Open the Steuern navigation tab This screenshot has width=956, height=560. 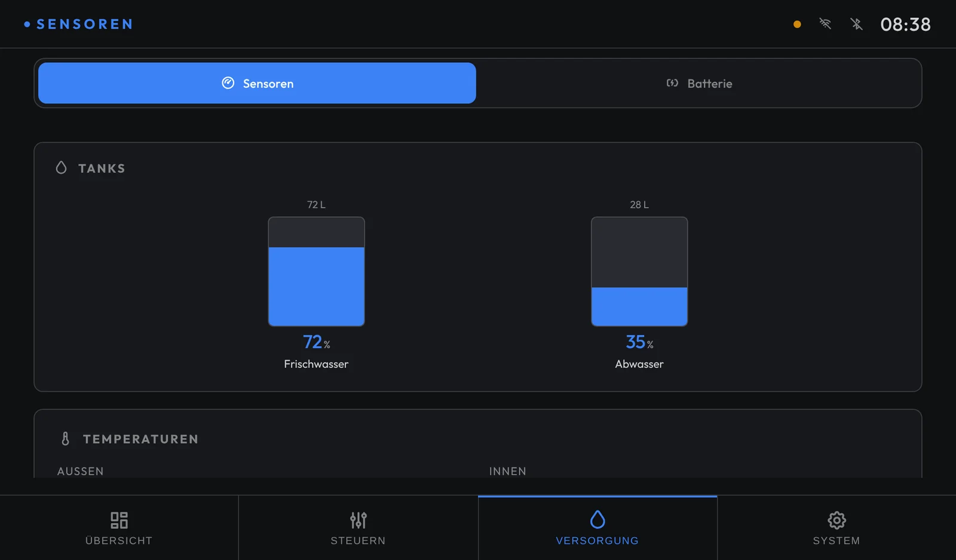(358, 528)
